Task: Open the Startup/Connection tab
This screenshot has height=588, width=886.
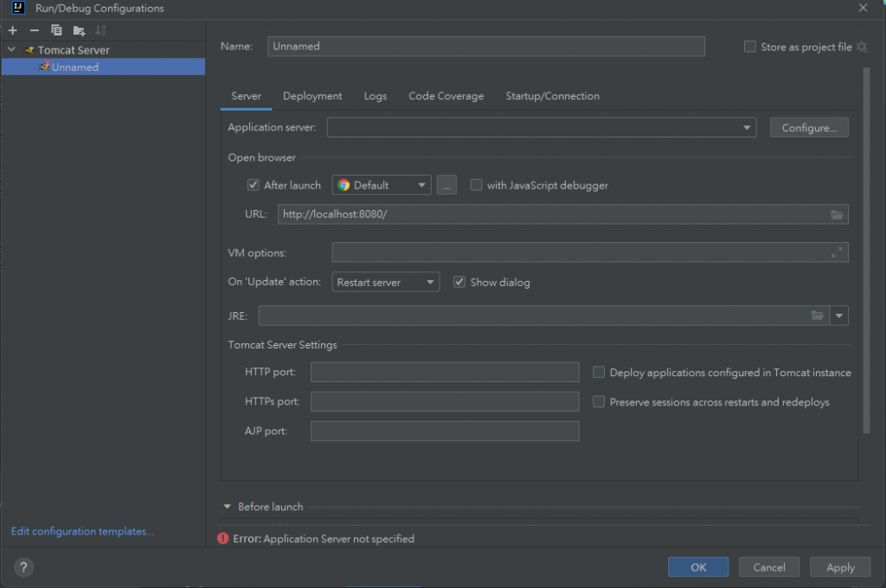Action: (x=552, y=96)
